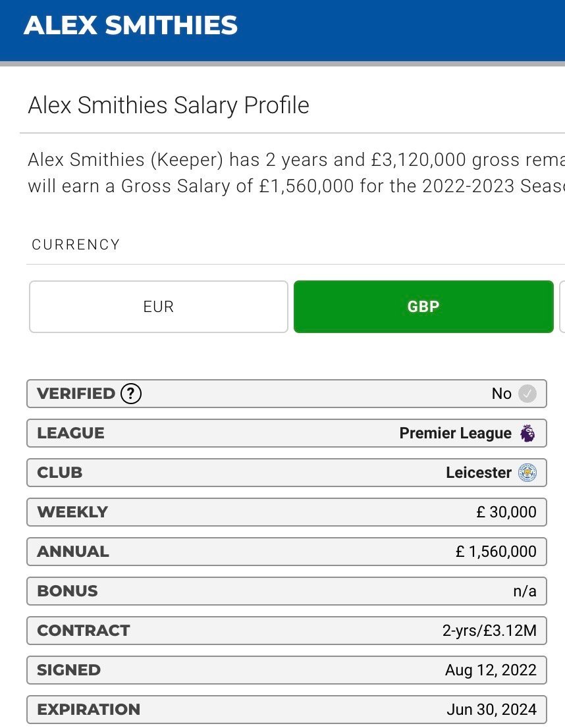Click the EXPIRATION Jun 30, 2024 row
Screen dimensions: 565x728
(x=286, y=710)
